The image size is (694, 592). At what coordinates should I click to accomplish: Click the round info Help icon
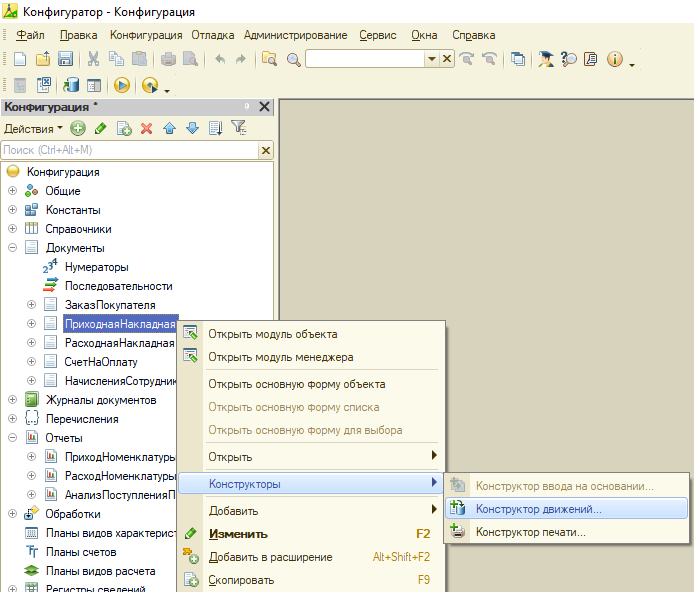[x=615, y=59]
